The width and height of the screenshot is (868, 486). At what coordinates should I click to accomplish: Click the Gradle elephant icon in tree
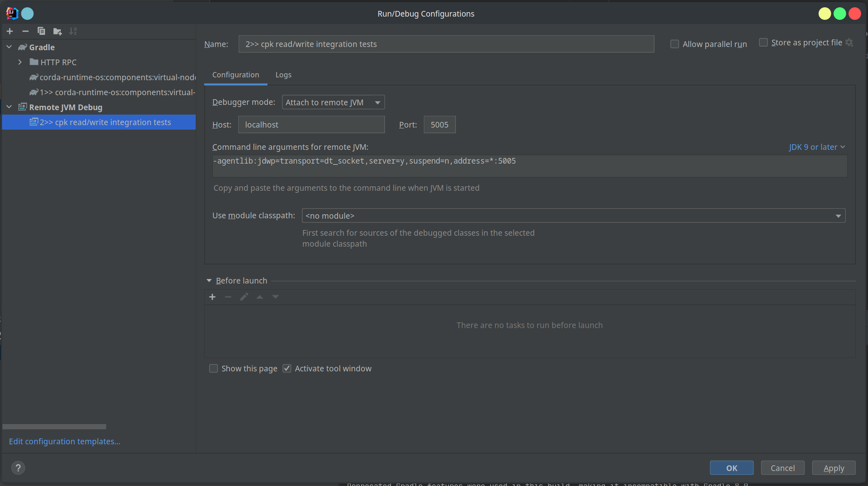pyautogui.click(x=23, y=47)
